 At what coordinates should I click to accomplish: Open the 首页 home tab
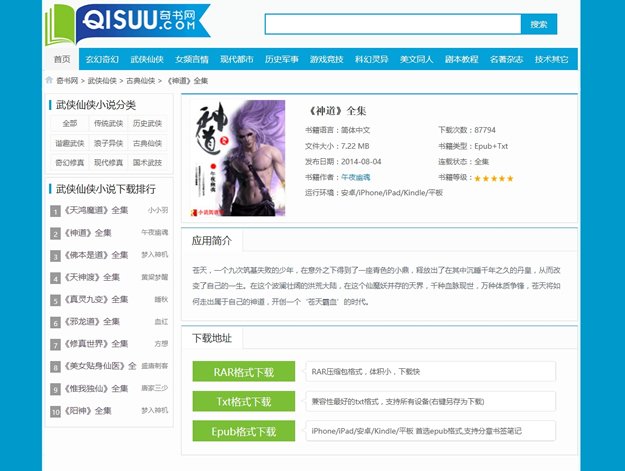pos(62,59)
